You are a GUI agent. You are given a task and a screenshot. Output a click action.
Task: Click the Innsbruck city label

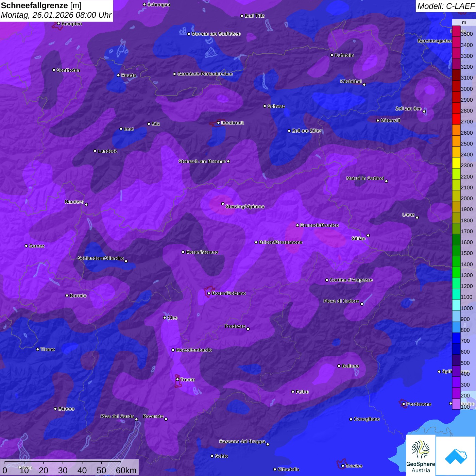coord(233,123)
